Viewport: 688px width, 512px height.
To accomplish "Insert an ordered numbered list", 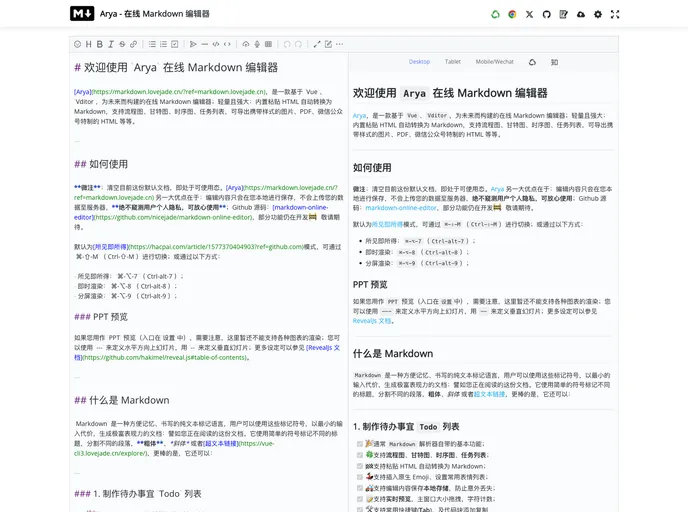I will pyautogui.click(x=163, y=44).
